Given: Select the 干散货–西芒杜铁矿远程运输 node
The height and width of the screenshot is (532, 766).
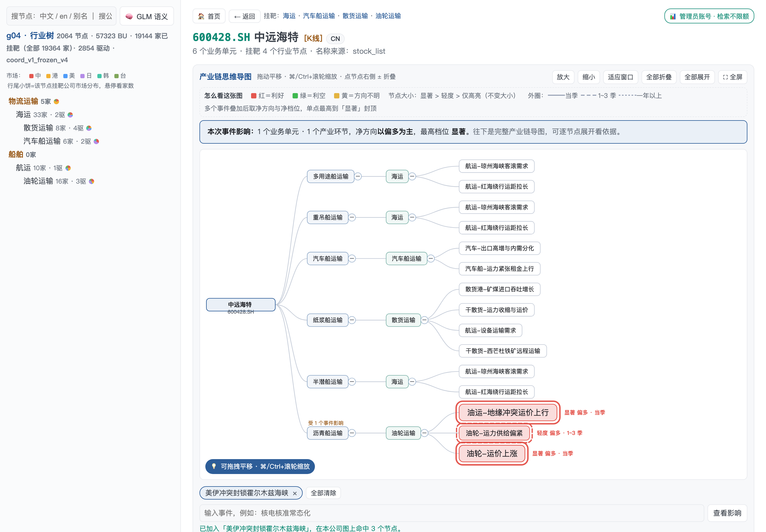Looking at the screenshot, I should [x=503, y=351].
